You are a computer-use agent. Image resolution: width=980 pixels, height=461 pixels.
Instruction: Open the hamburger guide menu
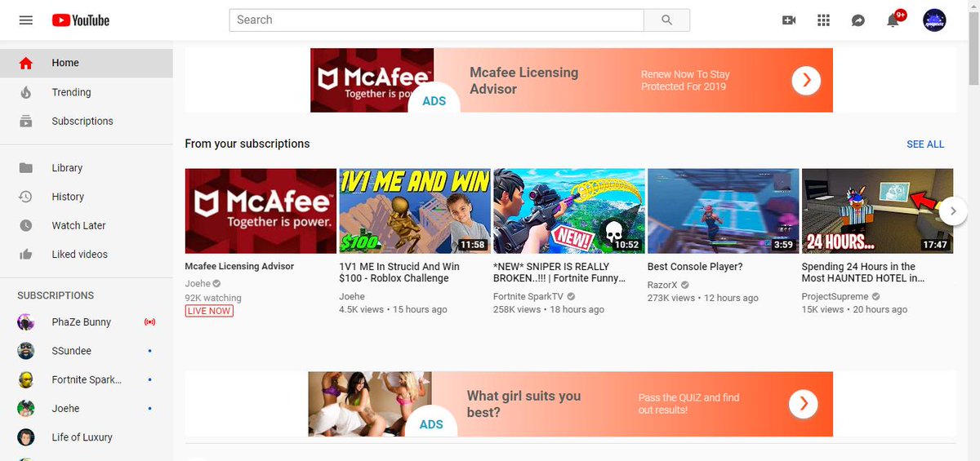tap(25, 20)
